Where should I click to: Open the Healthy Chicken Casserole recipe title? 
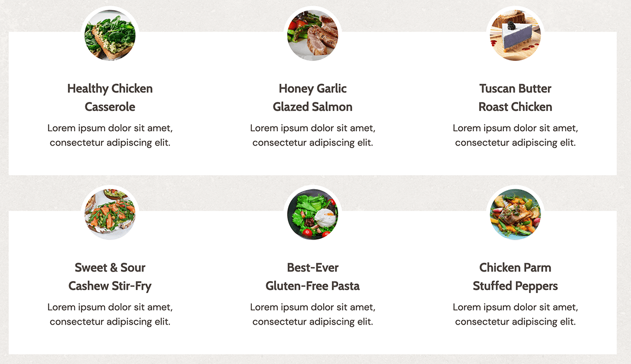click(x=110, y=98)
